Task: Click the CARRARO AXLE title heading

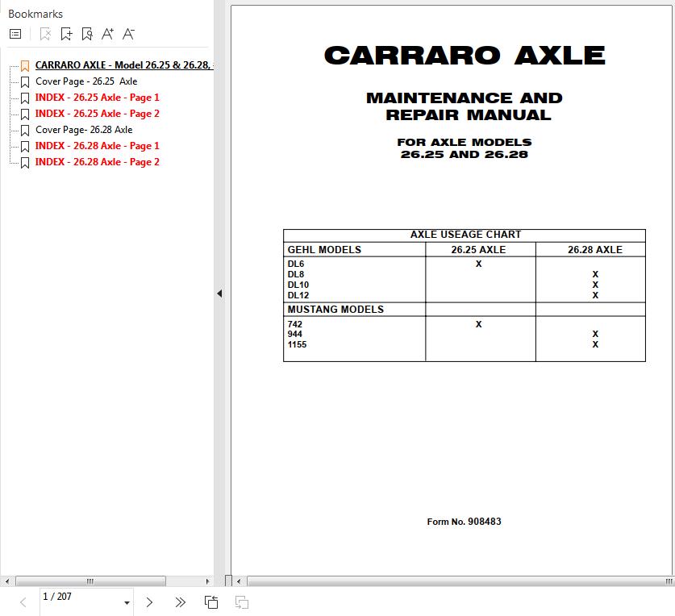Action: click(465, 56)
